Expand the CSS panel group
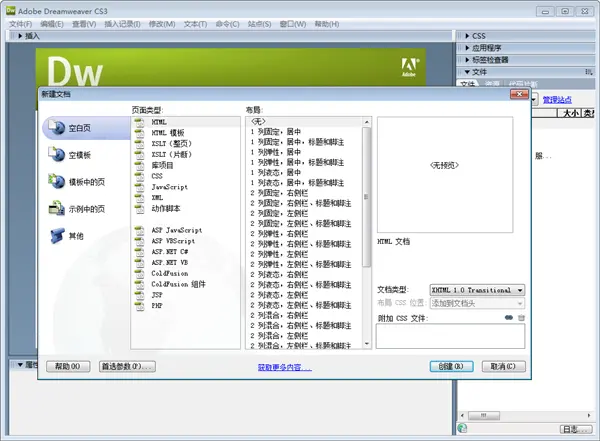 tap(467, 36)
